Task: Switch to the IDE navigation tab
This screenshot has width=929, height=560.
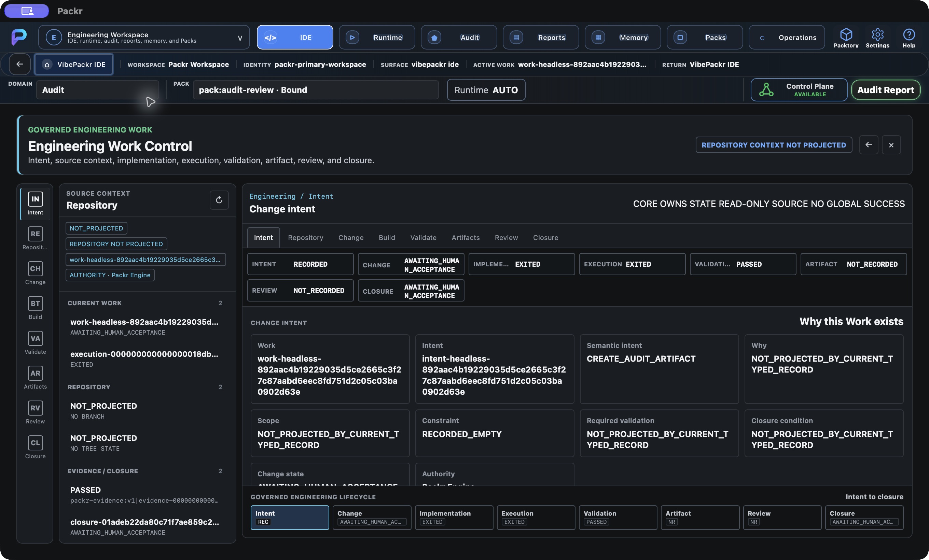Action: click(295, 37)
